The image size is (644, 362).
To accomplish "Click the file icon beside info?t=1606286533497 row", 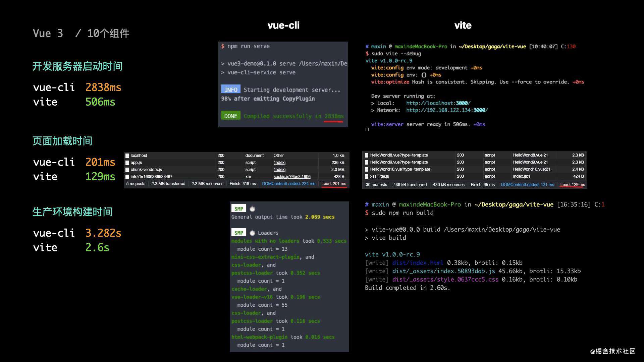I will pyautogui.click(x=127, y=177).
